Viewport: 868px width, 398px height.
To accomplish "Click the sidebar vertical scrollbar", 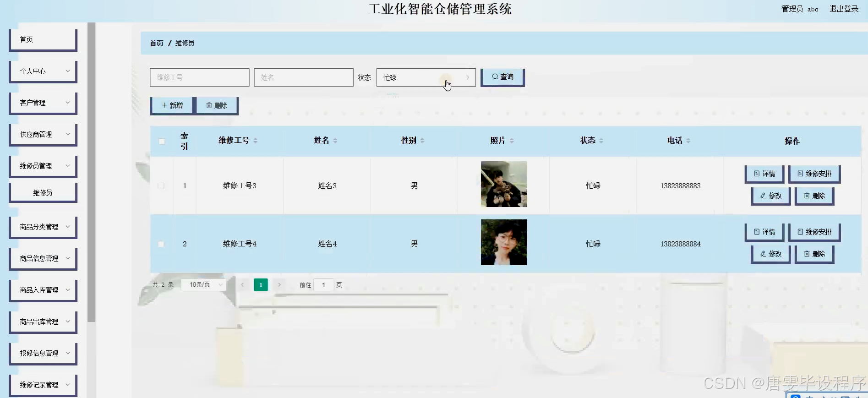I will [x=92, y=172].
